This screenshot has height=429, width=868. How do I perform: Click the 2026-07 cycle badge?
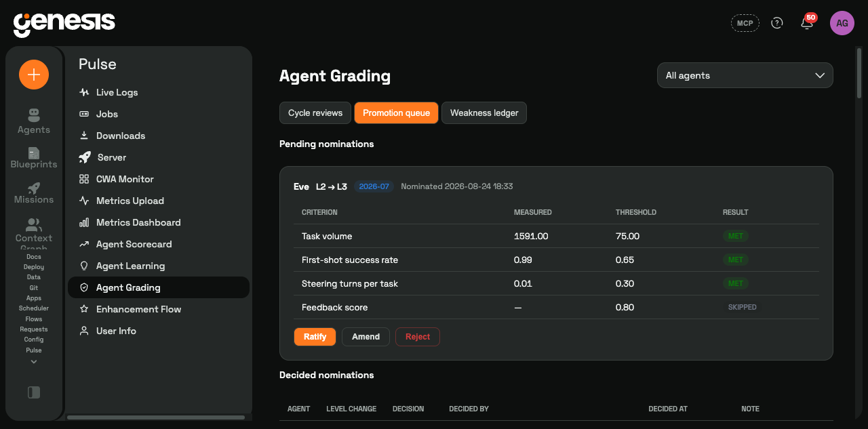pos(374,186)
